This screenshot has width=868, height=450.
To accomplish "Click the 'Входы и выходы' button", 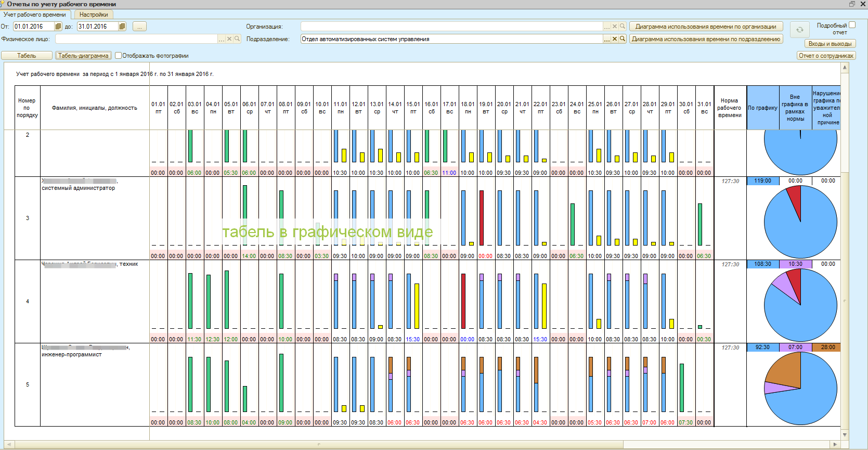I will pyautogui.click(x=830, y=44).
